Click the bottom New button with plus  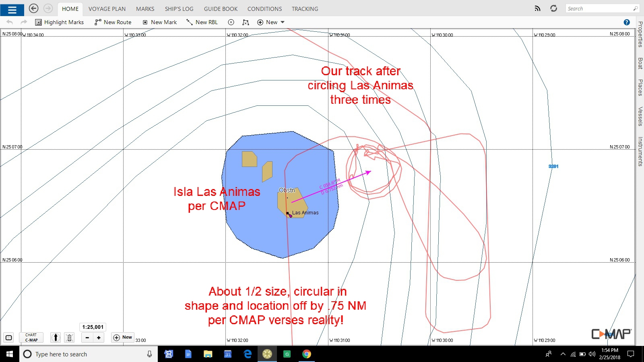point(123,337)
